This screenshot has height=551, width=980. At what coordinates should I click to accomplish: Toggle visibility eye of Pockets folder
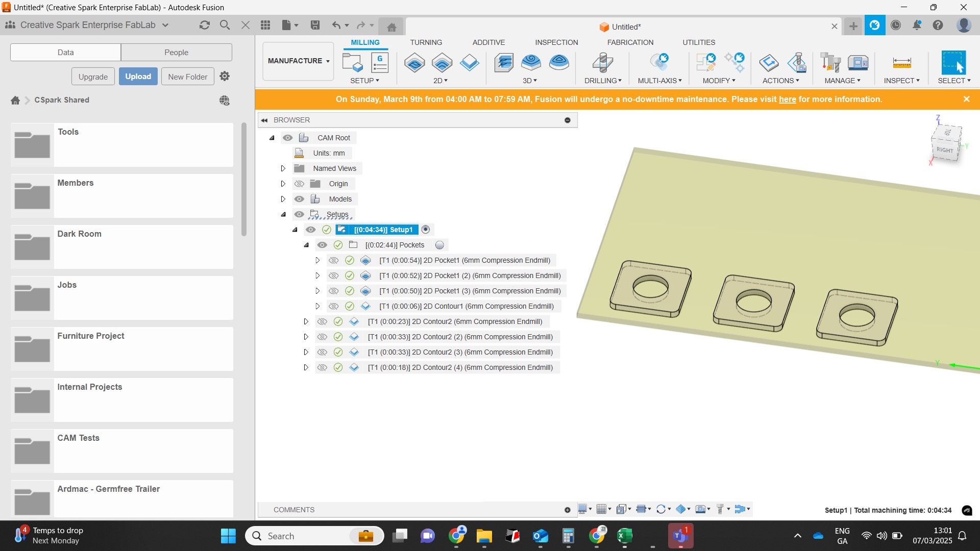[322, 245]
